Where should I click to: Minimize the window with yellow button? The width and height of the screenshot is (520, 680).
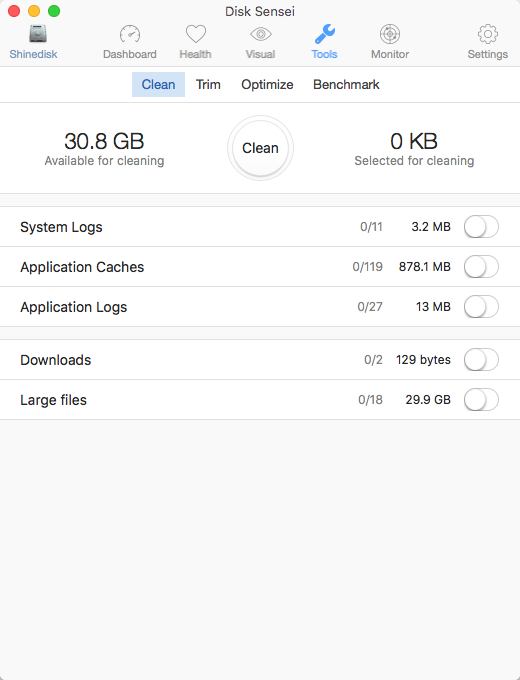pyautogui.click(x=34, y=11)
